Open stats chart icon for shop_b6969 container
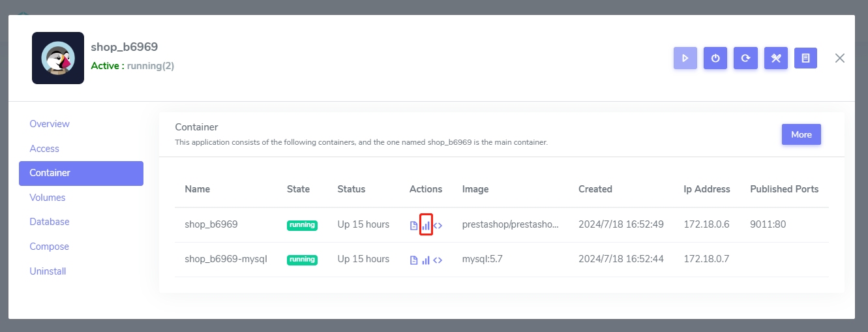Screen dimensions: 868x332 [426, 225]
